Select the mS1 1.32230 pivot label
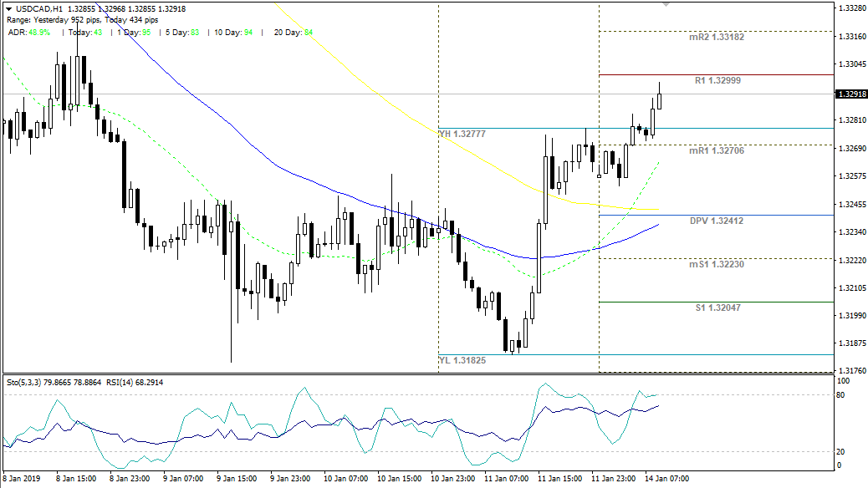 coord(717,264)
